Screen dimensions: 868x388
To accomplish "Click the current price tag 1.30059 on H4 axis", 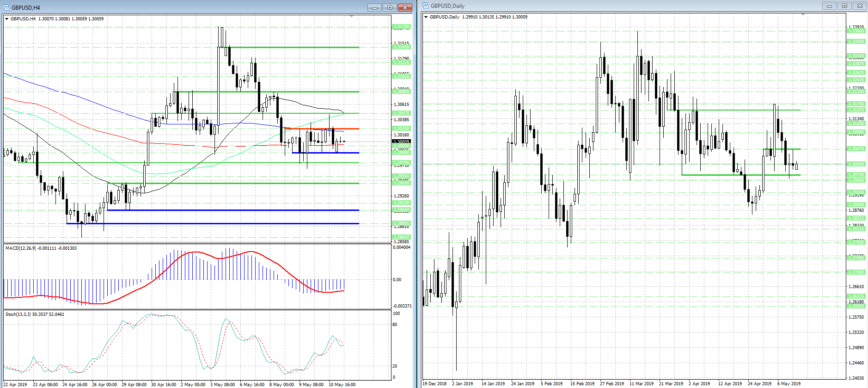I will [x=401, y=142].
